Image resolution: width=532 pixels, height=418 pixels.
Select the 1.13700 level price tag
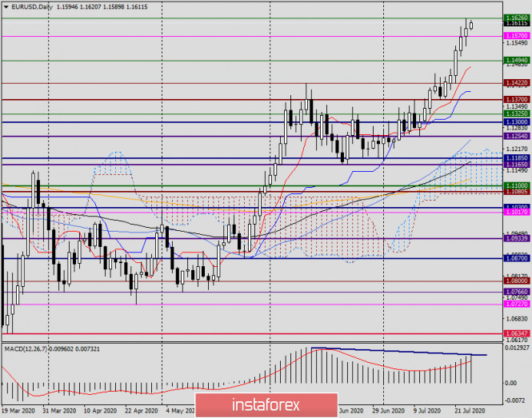pyautogui.click(x=515, y=99)
